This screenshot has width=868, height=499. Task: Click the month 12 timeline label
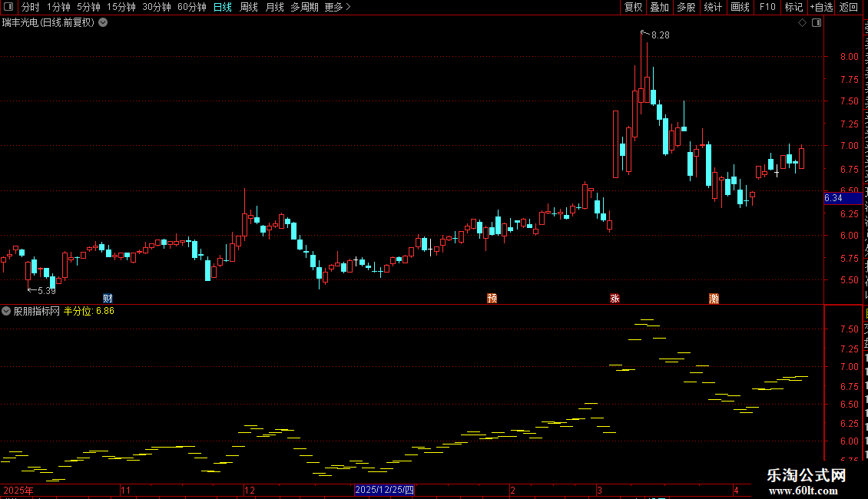tap(250, 490)
